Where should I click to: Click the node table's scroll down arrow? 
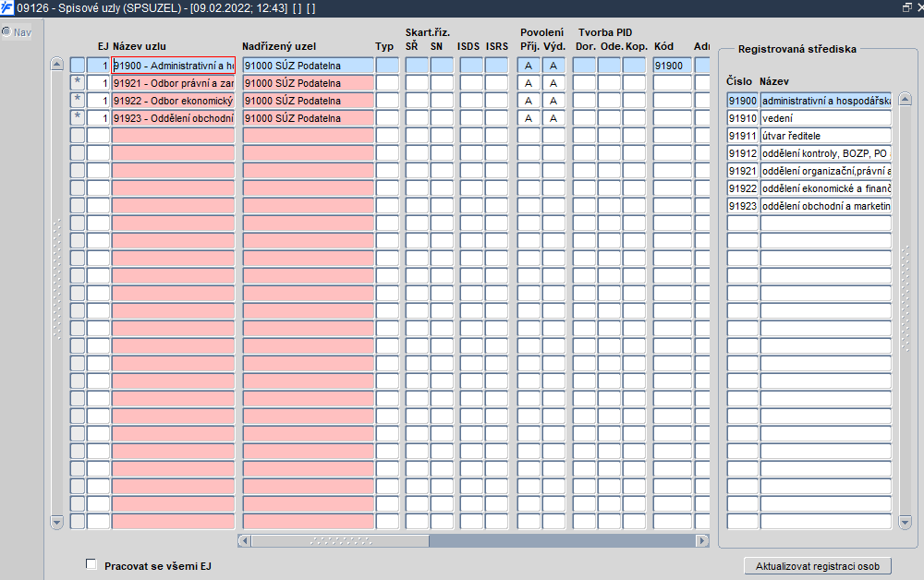pyautogui.click(x=56, y=522)
